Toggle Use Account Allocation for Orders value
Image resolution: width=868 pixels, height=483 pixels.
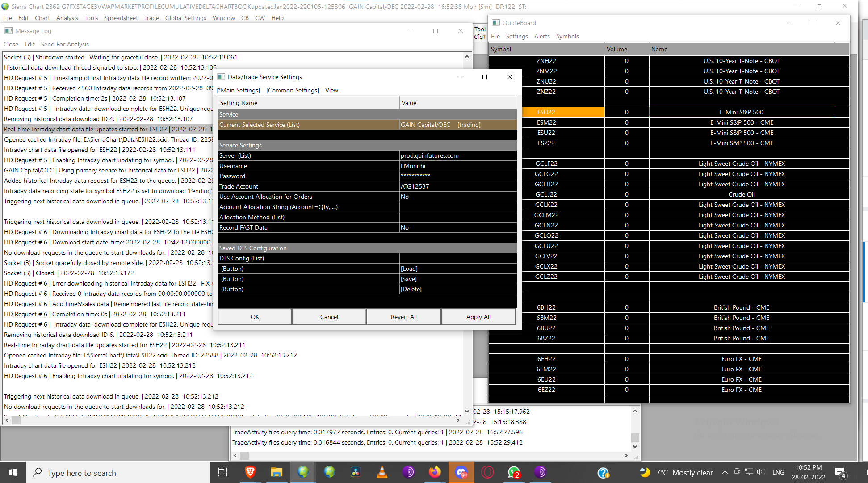(457, 197)
